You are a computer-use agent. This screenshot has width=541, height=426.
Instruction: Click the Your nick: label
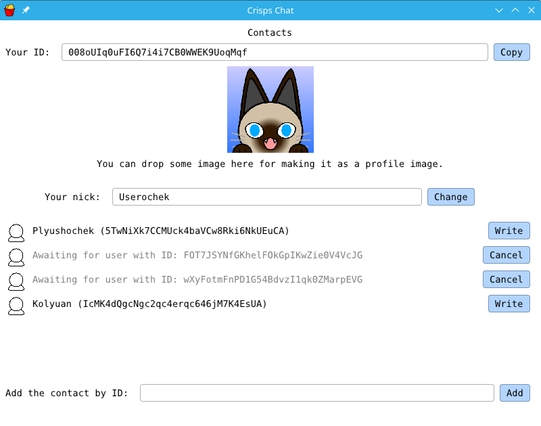pyautogui.click(x=72, y=197)
